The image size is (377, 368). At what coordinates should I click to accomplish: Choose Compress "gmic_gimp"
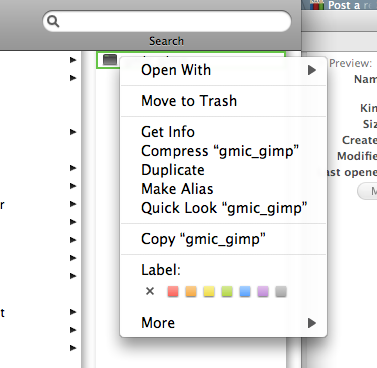tap(223, 151)
